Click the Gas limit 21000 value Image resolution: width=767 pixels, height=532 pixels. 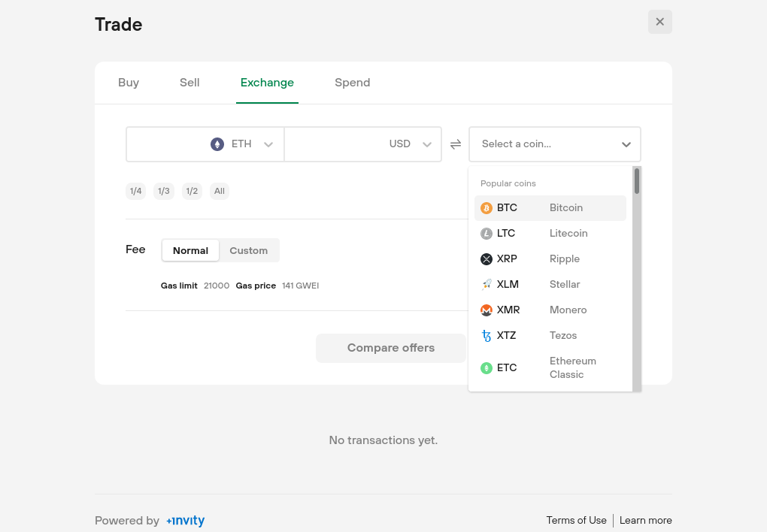point(217,286)
